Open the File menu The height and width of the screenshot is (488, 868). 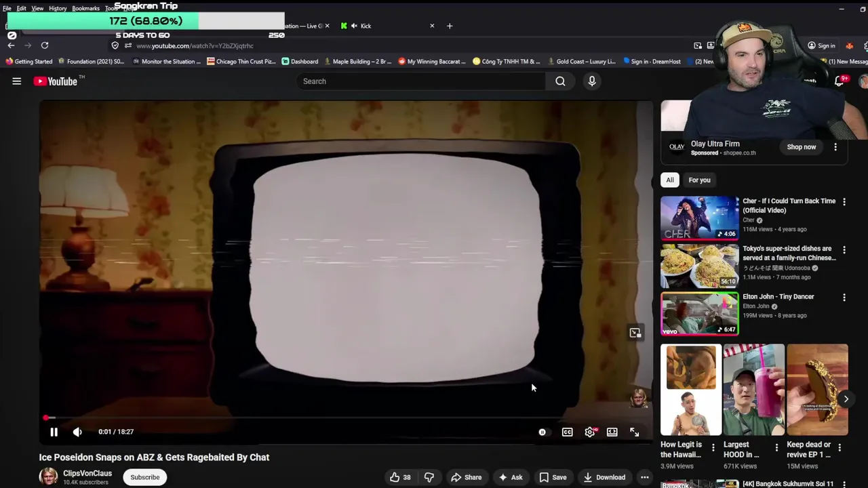(x=7, y=8)
